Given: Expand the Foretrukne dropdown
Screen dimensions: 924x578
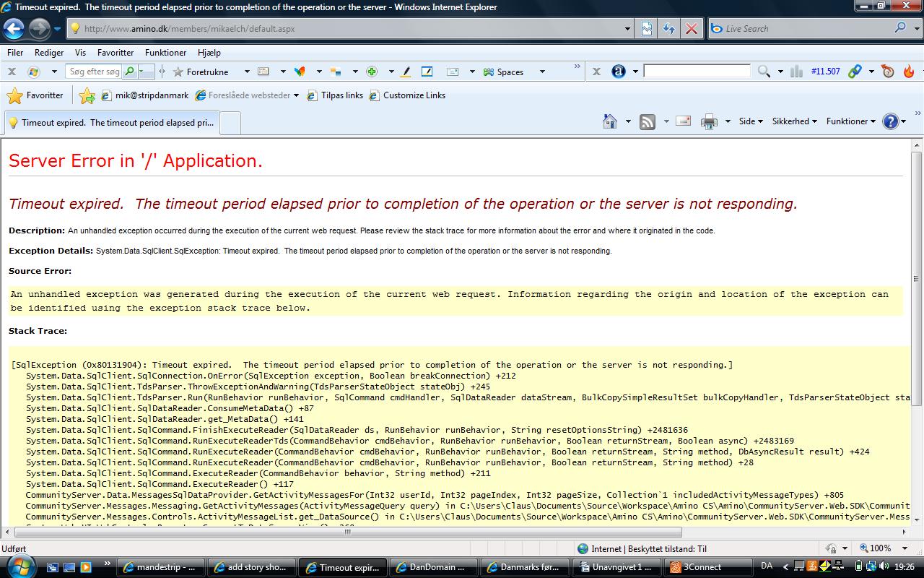Looking at the screenshot, I should [247, 72].
